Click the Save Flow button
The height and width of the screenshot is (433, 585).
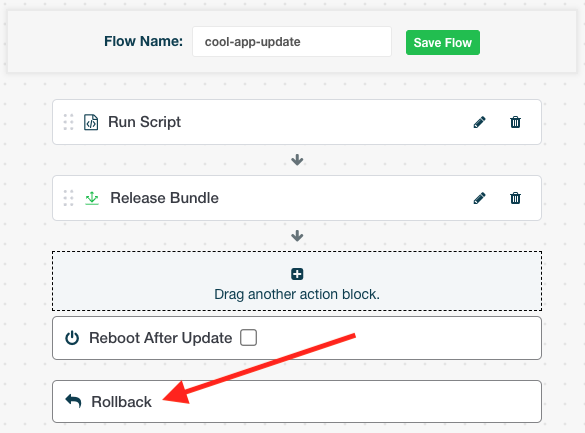(x=443, y=43)
